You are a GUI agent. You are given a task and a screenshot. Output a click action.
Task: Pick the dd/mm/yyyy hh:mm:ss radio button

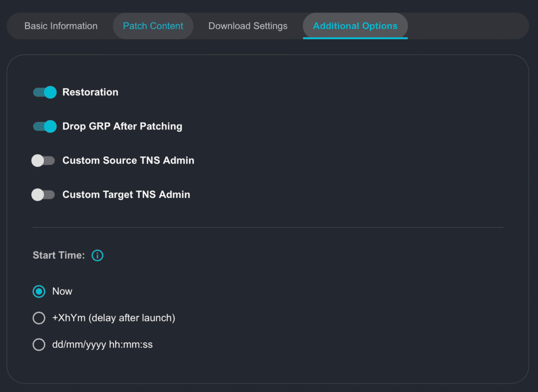click(x=39, y=345)
